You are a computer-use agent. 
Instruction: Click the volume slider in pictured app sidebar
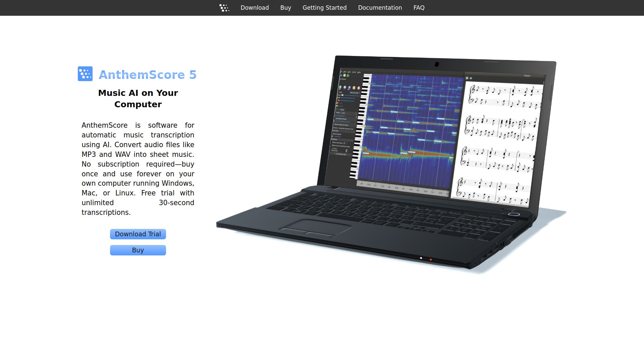[x=347, y=98]
